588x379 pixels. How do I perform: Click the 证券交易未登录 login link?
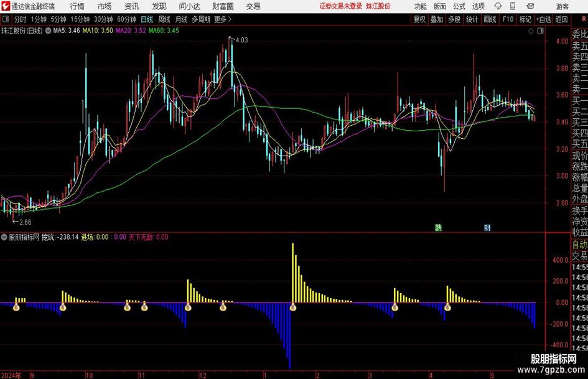pos(341,6)
